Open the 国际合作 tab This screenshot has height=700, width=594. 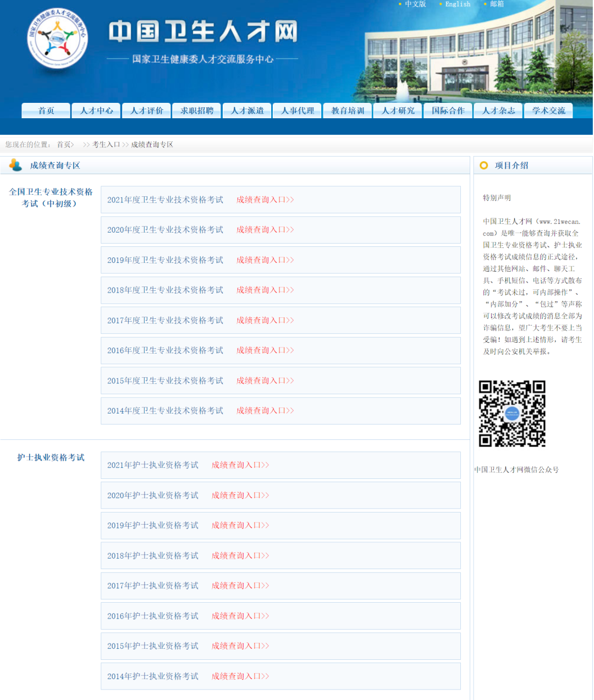(447, 111)
